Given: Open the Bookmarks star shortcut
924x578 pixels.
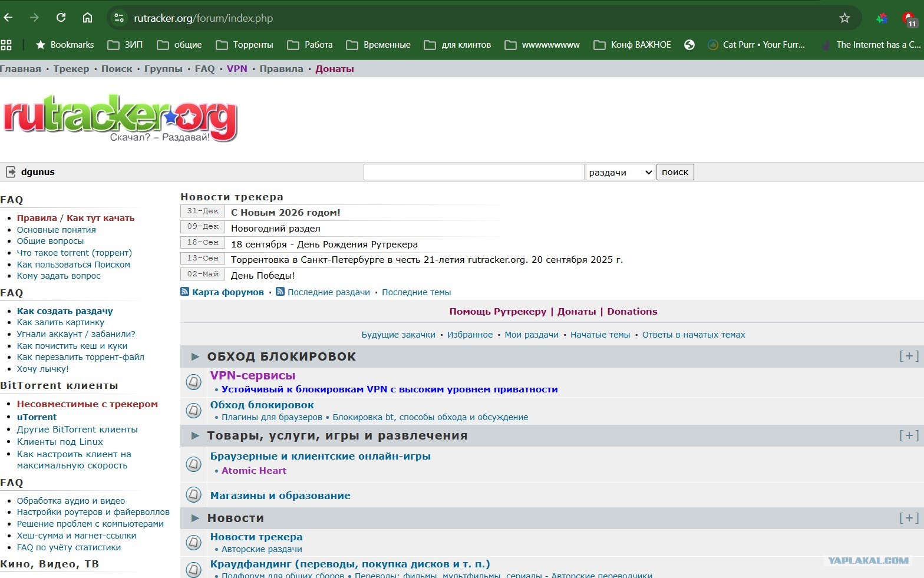Looking at the screenshot, I should 65,45.
